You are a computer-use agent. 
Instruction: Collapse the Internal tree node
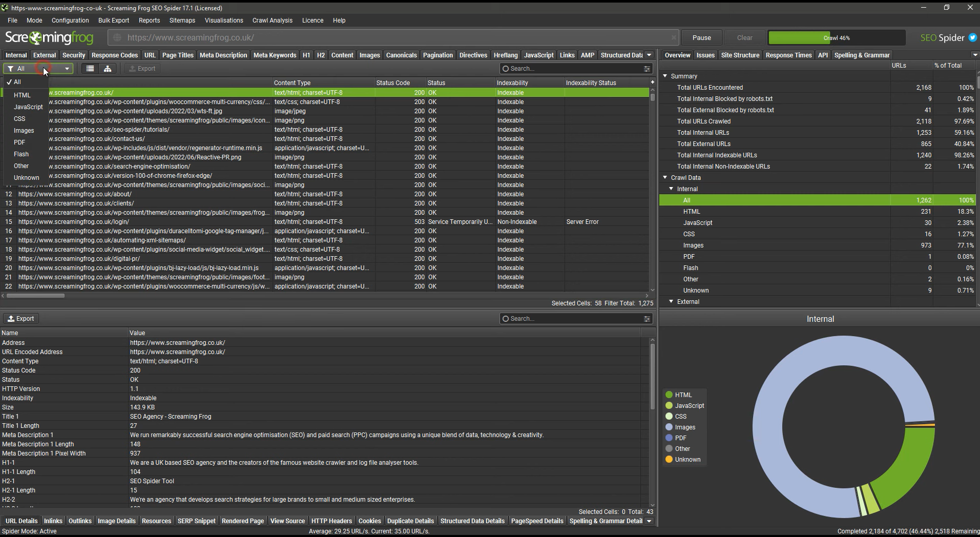click(671, 189)
